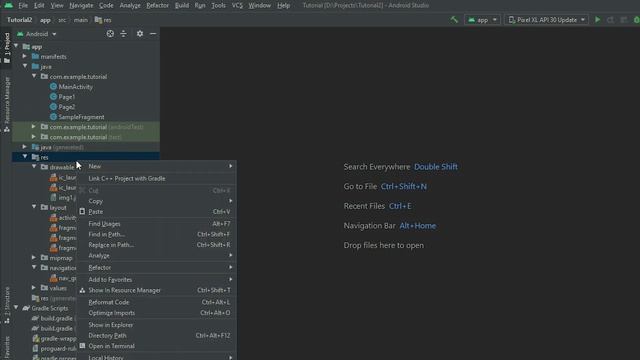Open the Build menu
The height and width of the screenshot is (360, 640).
coord(182,5)
